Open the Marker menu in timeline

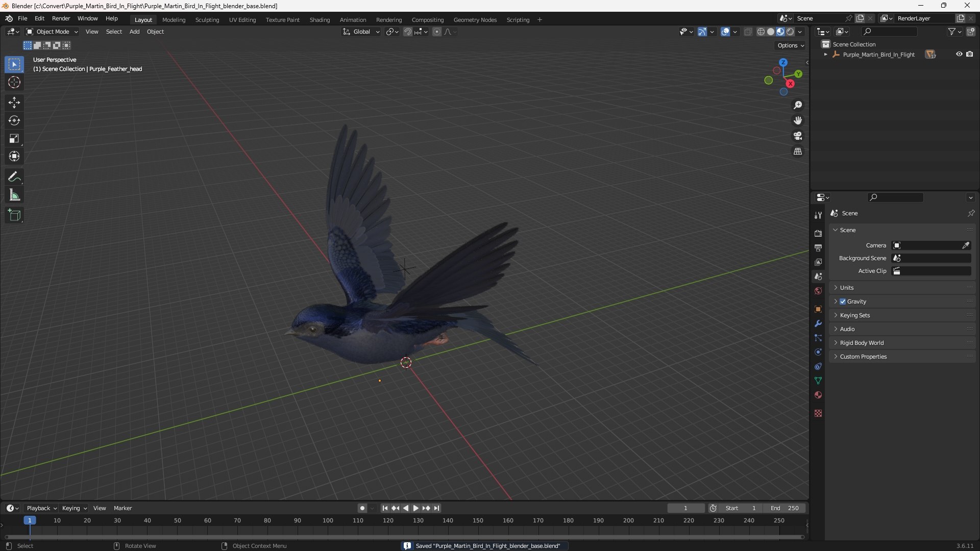[x=122, y=508]
